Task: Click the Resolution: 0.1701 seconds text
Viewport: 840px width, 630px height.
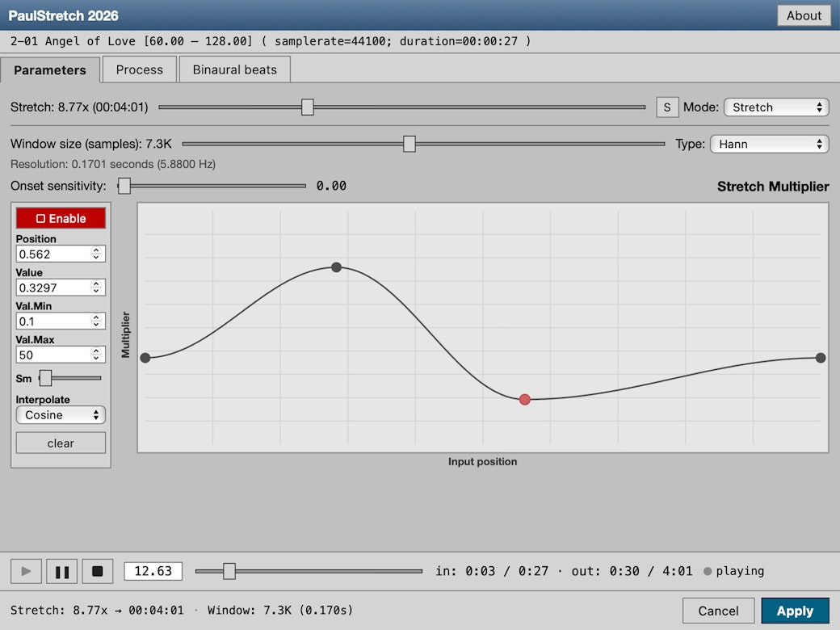Action: [113, 164]
